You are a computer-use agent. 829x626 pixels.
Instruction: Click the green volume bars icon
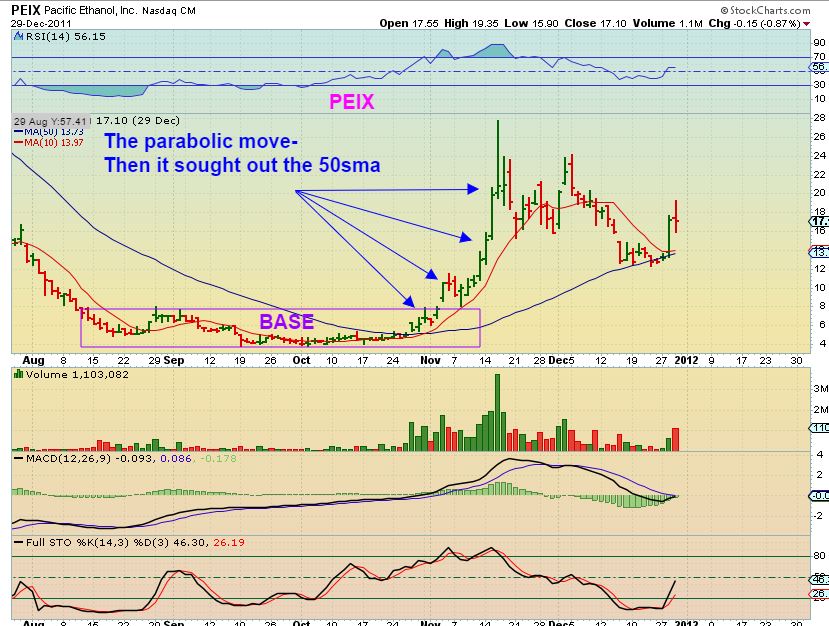pos(19,374)
